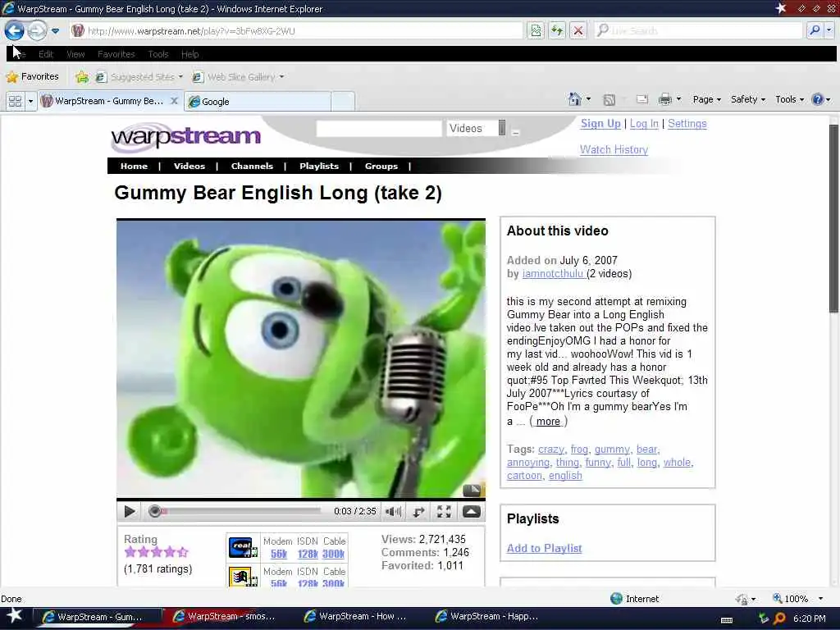Open the Watch History link

(614, 149)
